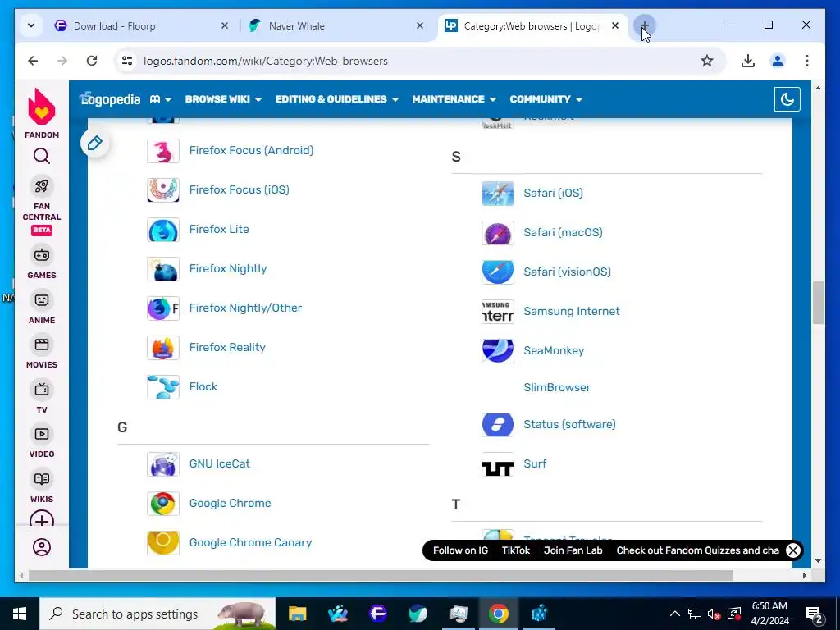Open Chrome three-dot menu
The width and height of the screenshot is (840, 630).
click(x=807, y=61)
